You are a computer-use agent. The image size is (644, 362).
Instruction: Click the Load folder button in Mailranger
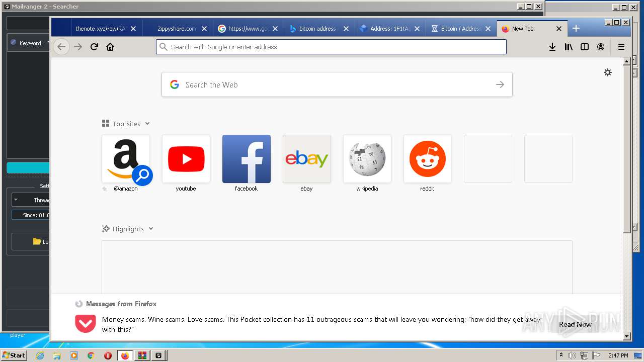tap(31, 242)
